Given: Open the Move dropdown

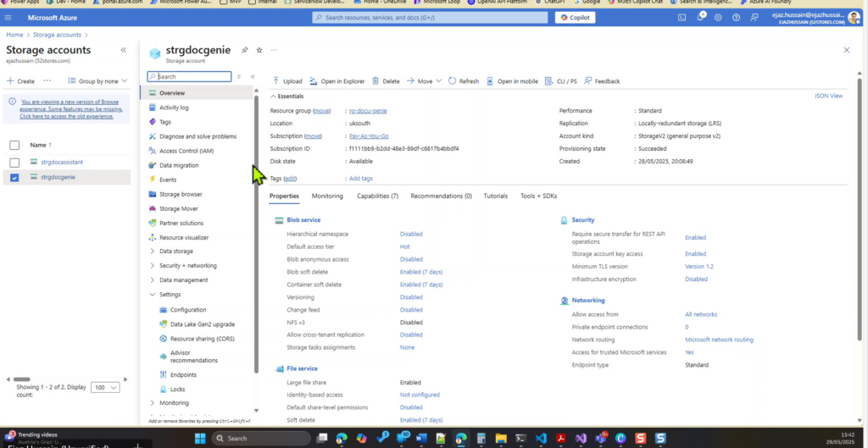Looking at the screenshot, I should [424, 81].
